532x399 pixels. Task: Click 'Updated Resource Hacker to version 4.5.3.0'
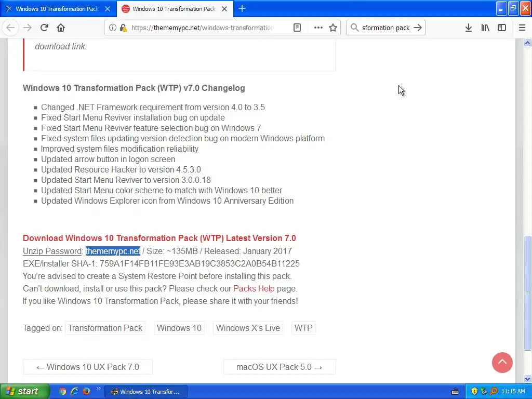pos(121,170)
